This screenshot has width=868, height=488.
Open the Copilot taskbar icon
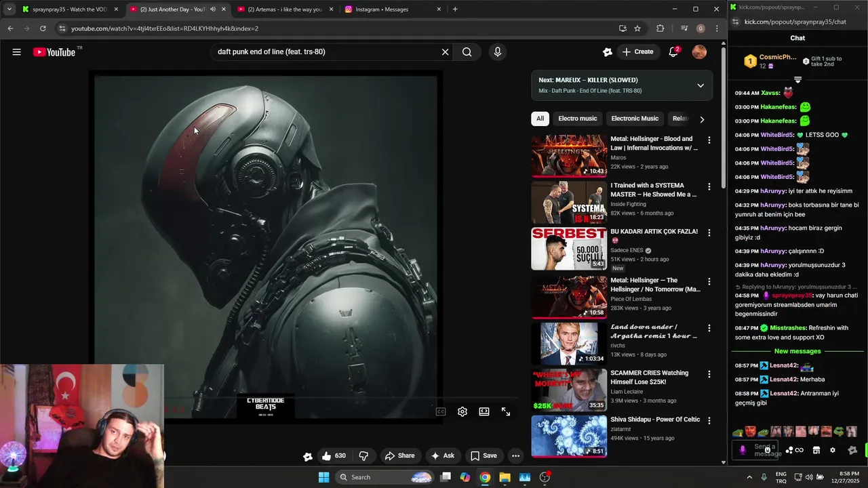[x=465, y=477]
